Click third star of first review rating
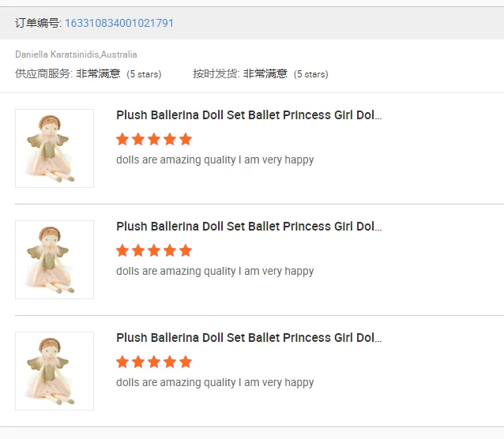The width and height of the screenshot is (504, 439). click(x=154, y=140)
